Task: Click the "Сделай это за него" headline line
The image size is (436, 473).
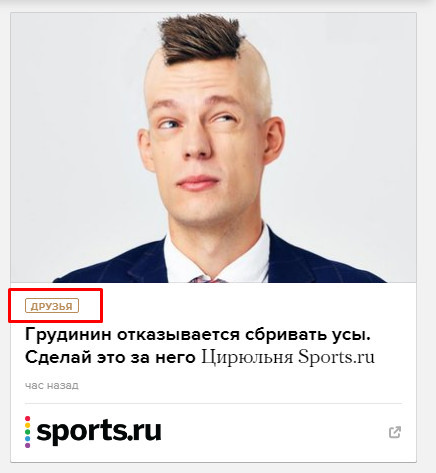Action: 110,357
